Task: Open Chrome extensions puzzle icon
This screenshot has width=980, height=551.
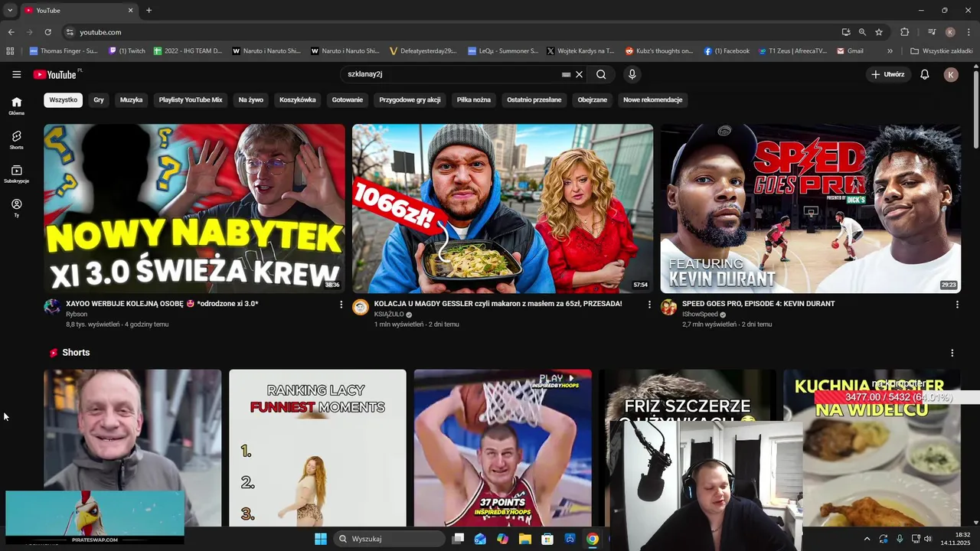Action: (x=904, y=32)
